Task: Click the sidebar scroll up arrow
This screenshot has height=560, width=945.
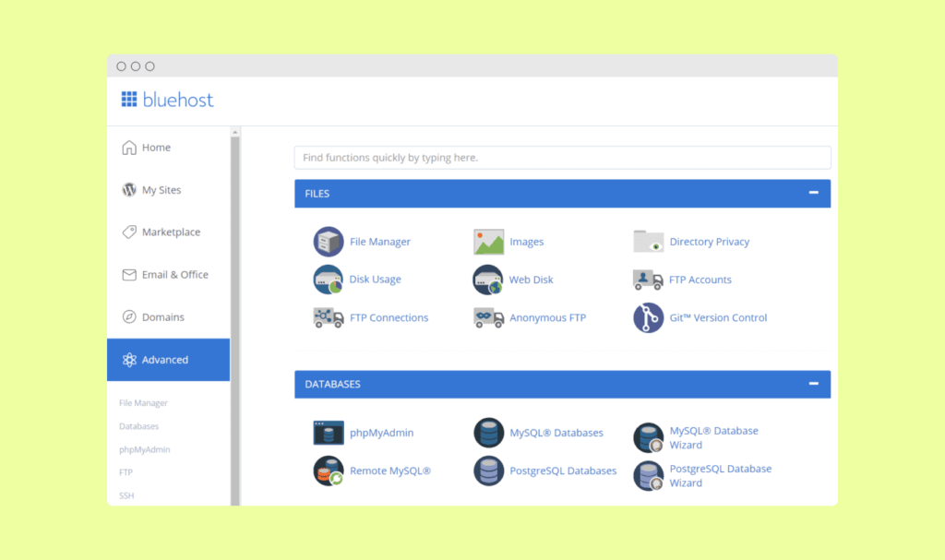Action: pyautogui.click(x=235, y=132)
